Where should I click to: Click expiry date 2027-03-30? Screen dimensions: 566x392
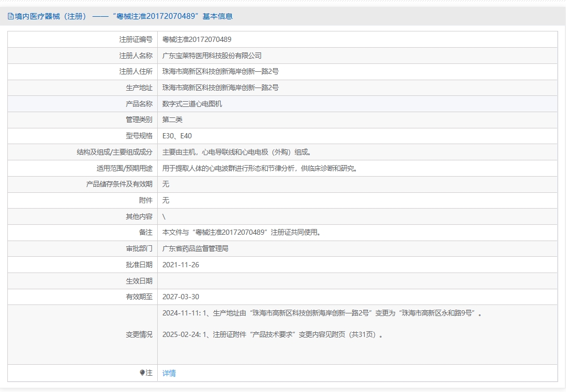click(x=180, y=297)
